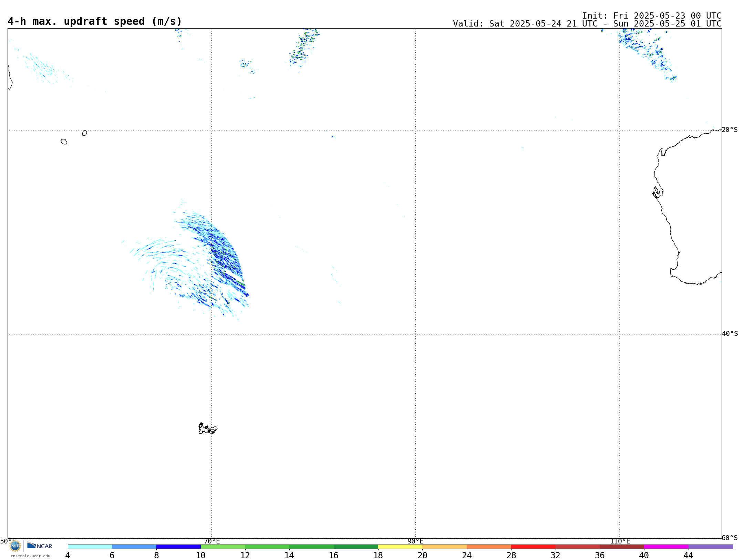The height and width of the screenshot is (560, 744).
Task: Click the 70°E longitude label
Action: click(212, 541)
